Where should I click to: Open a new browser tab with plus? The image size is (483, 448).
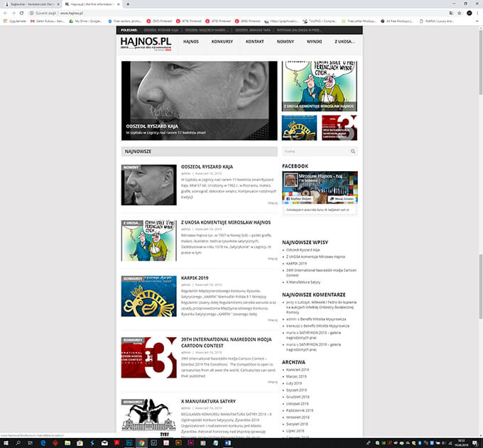tap(128, 4)
